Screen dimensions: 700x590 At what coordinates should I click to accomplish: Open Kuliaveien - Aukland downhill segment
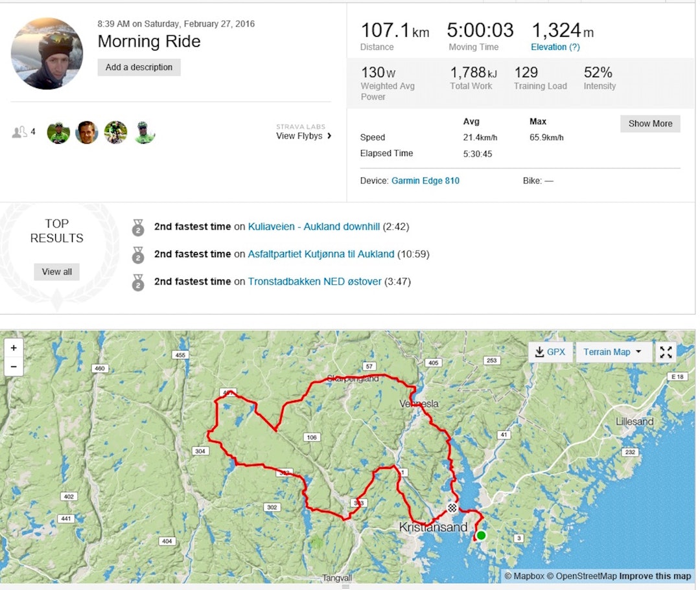click(x=314, y=227)
